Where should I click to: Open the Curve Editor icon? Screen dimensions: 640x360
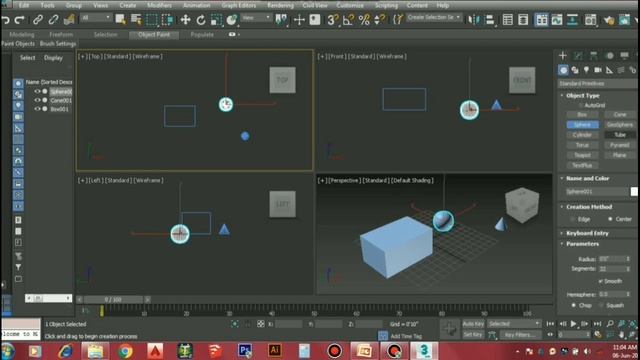[557, 19]
